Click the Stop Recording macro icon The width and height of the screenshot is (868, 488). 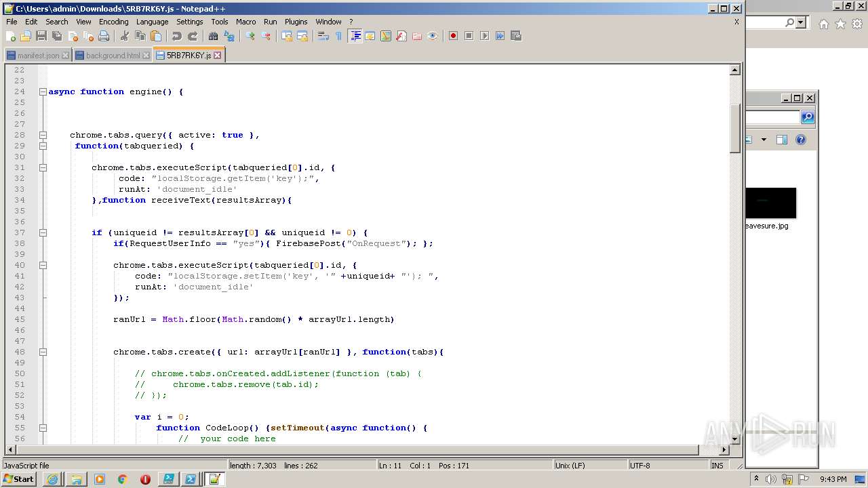click(x=469, y=36)
